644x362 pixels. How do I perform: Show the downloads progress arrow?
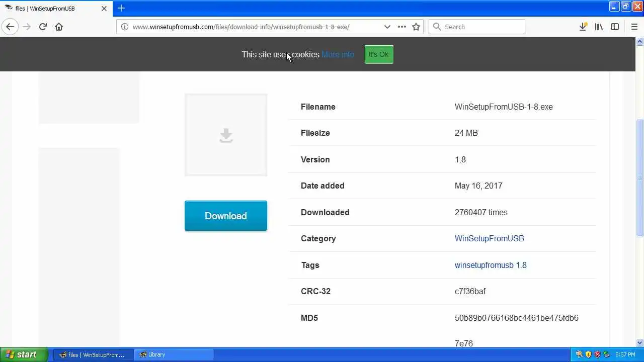click(583, 27)
